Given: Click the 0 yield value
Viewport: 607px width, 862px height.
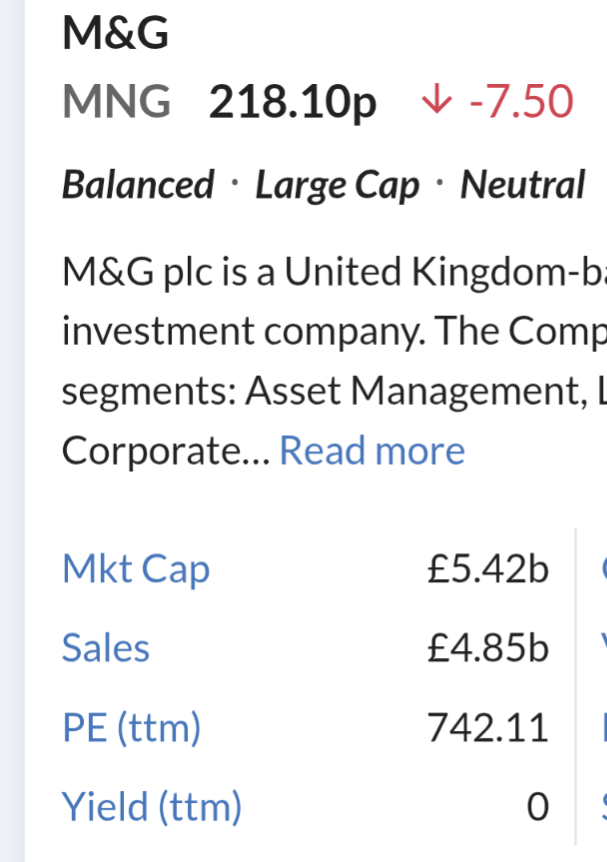Looking at the screenshot, I should pyautogui.click(x=538, y=806).
